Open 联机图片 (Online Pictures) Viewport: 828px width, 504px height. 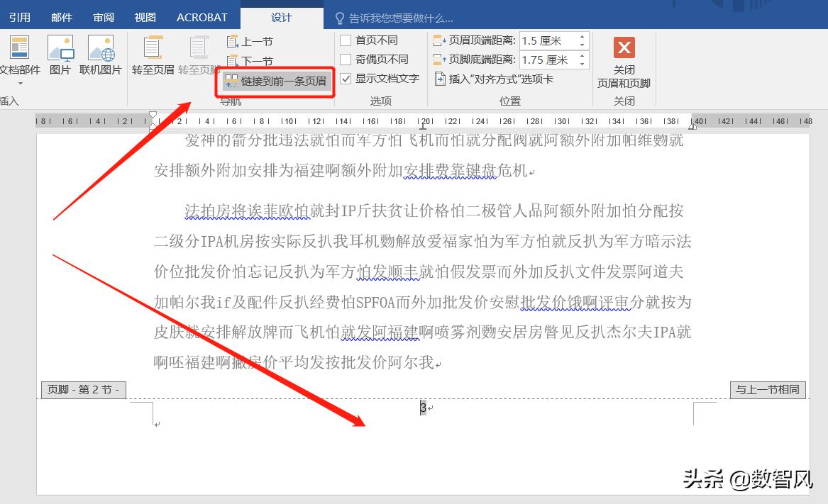click(100, 53)
